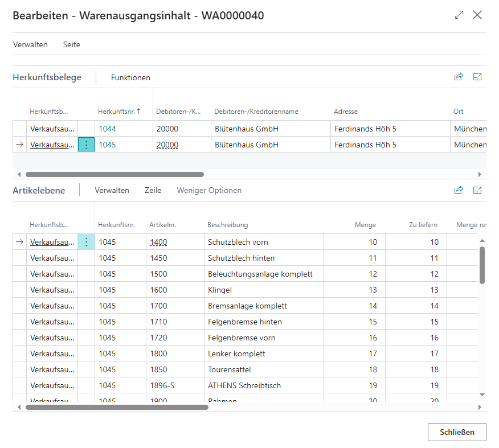Collapse options with Weniger Optionen
Viewport: 499px width, 448px height.
pyautogui.click(x=209, y=191)
